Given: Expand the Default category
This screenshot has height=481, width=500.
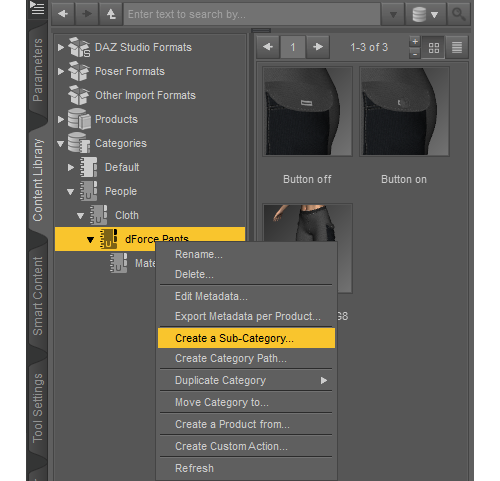Looking at the screenshot, I should (x=70, y=167).
